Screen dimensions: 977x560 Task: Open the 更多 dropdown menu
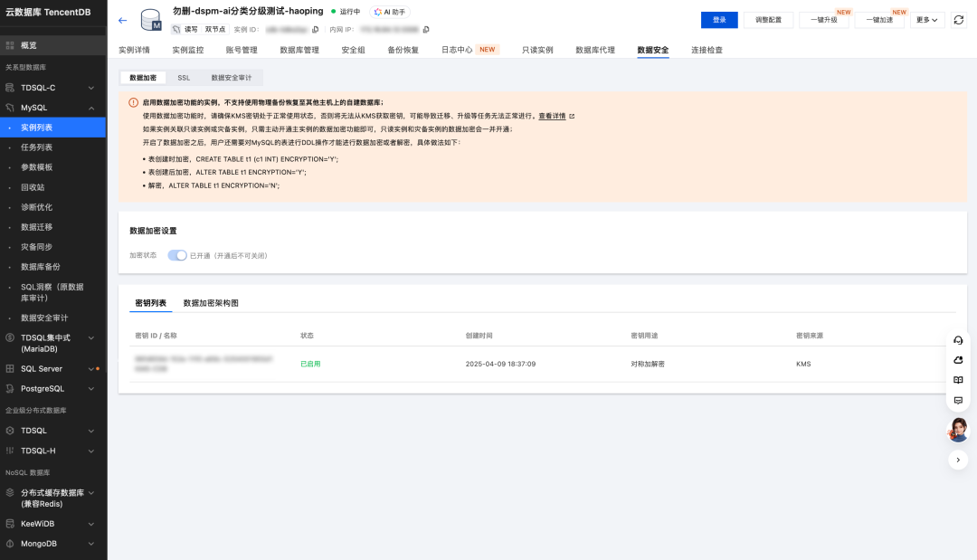coord(927,20)
